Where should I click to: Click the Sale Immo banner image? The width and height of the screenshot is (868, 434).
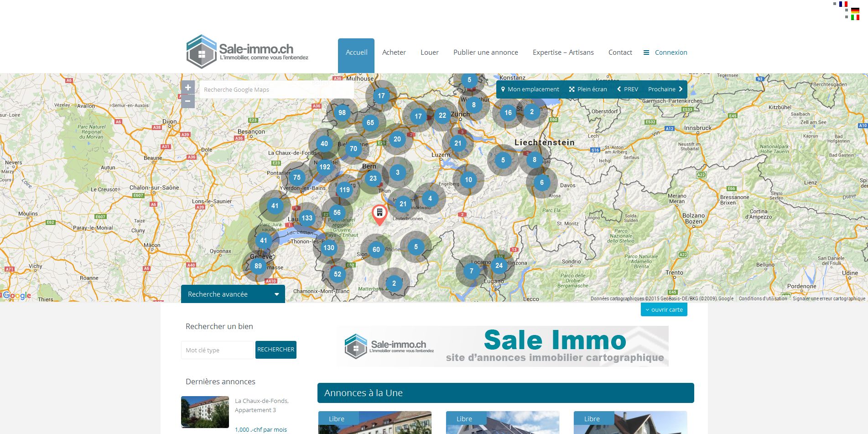[503, 346]
